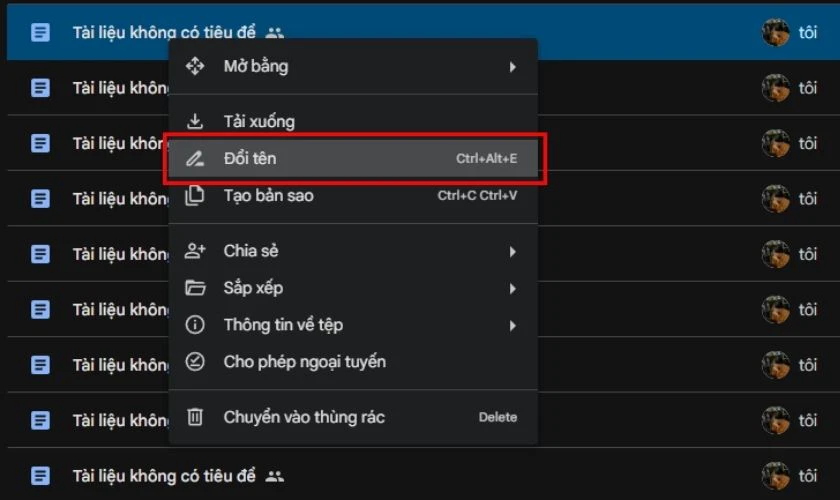Click the trash icon for Chuyển vào thùng rác

click(x=195, y=417)
